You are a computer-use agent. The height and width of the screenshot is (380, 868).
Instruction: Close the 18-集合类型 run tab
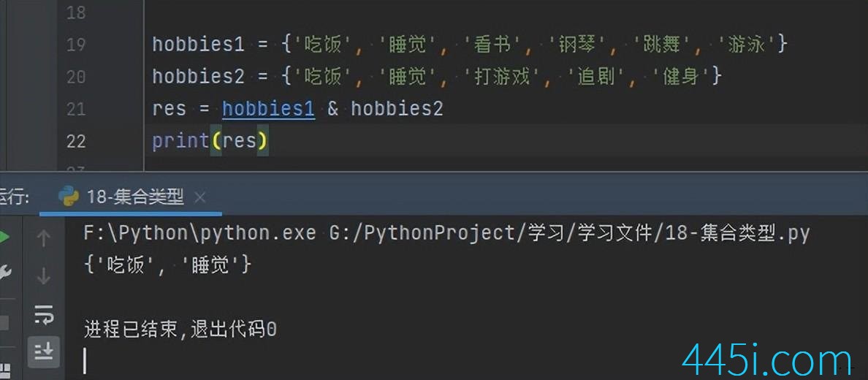click(200, 197)
